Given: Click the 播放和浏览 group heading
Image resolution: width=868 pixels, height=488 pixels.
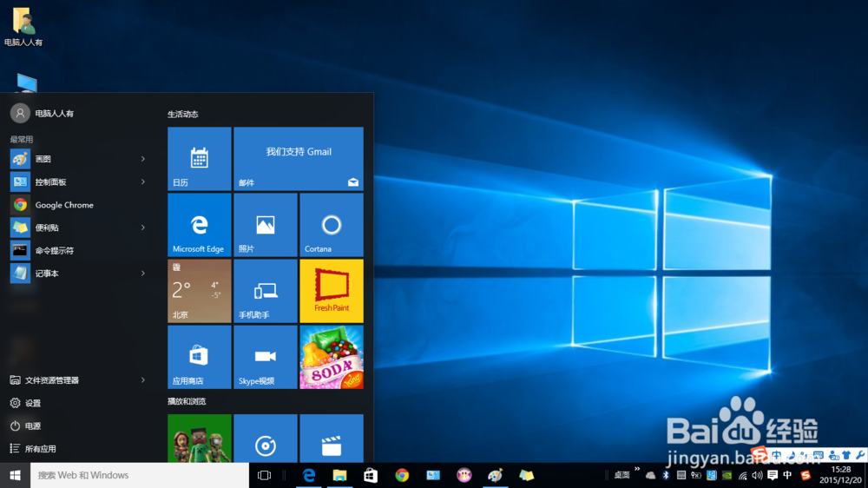Looking at the screenshot, I should 187,401.
